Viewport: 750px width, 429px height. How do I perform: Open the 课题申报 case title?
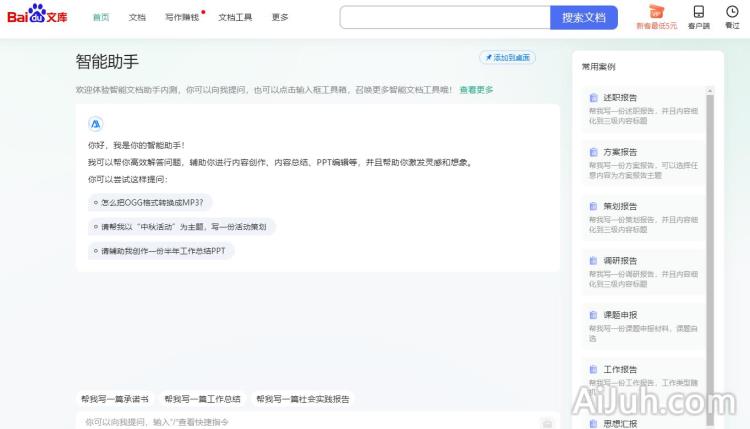click(620, 315)
